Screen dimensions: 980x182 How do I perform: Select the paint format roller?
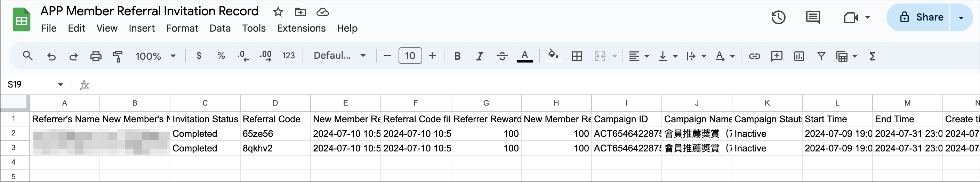[118, 56]
